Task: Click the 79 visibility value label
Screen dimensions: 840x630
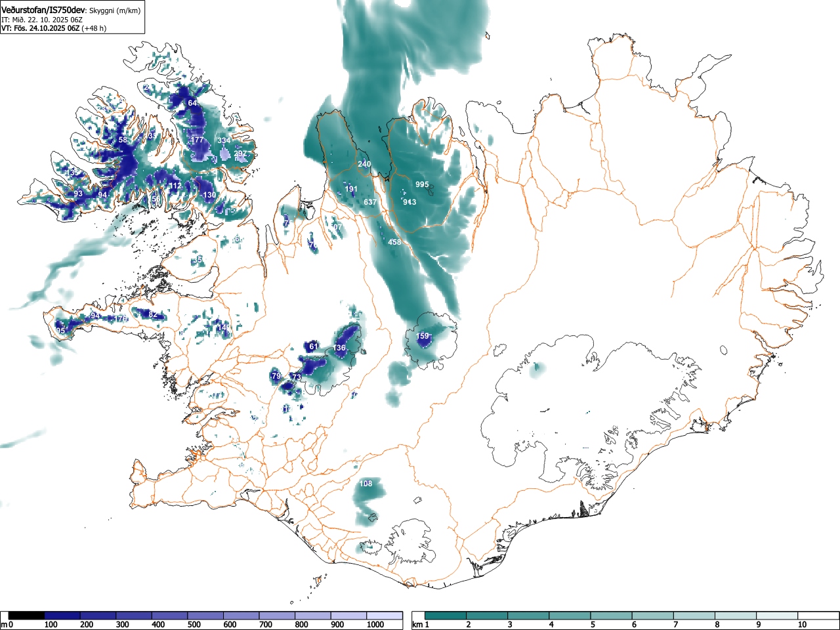Action: [276, 376]
